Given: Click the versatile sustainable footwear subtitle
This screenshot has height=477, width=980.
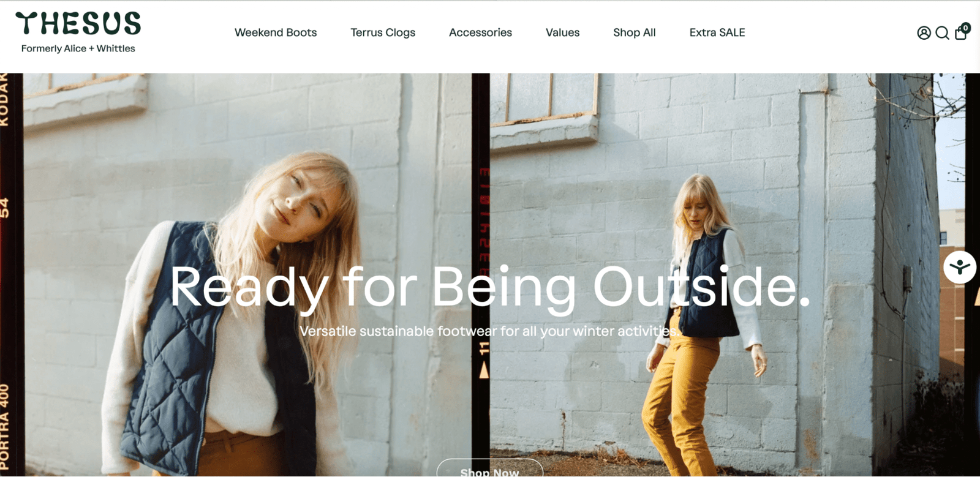Looking at the screenshot, I should tap(489, 331).
